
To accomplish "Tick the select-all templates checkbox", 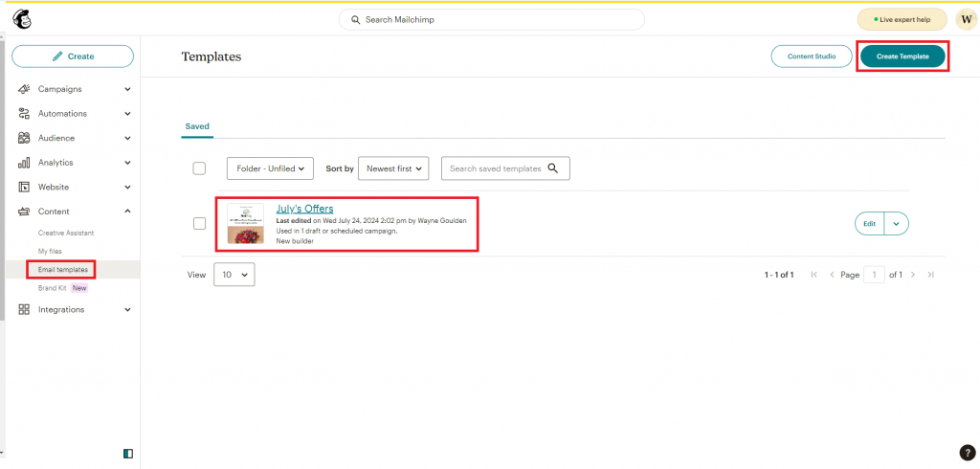I will (199, 168).
